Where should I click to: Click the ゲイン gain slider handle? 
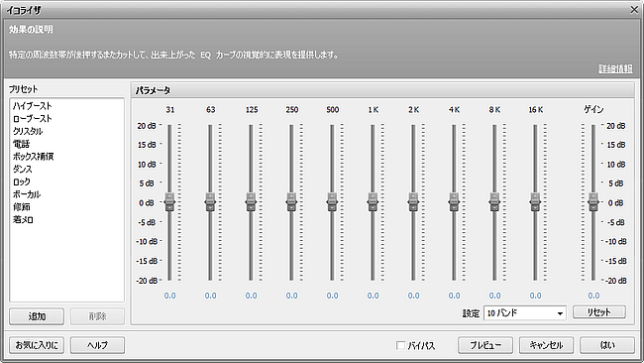point(593,202)
